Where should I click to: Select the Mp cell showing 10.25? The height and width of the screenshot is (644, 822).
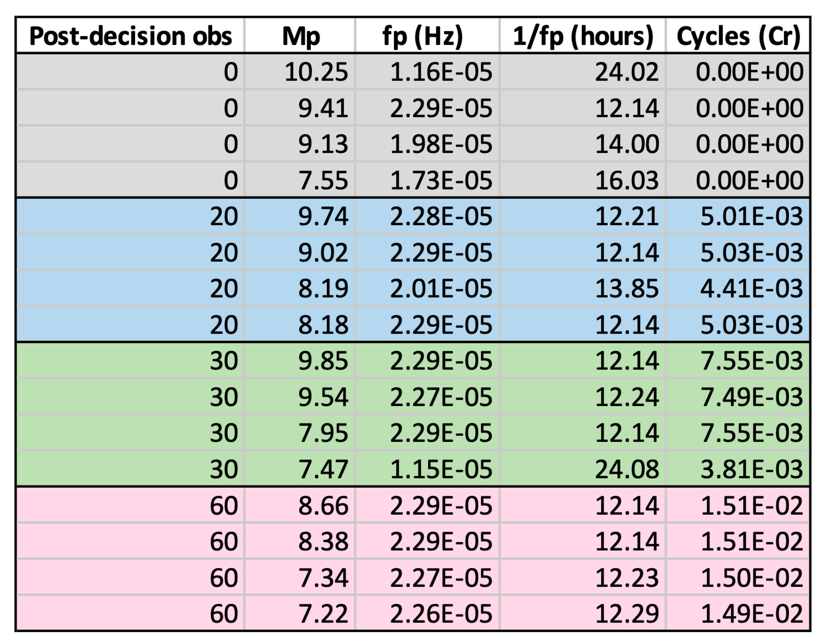point(316,72)
